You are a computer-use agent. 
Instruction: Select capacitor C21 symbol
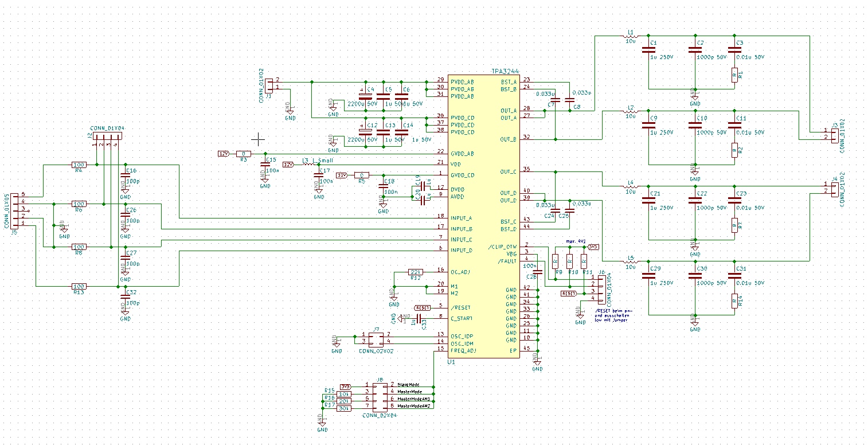coord(648,201)
